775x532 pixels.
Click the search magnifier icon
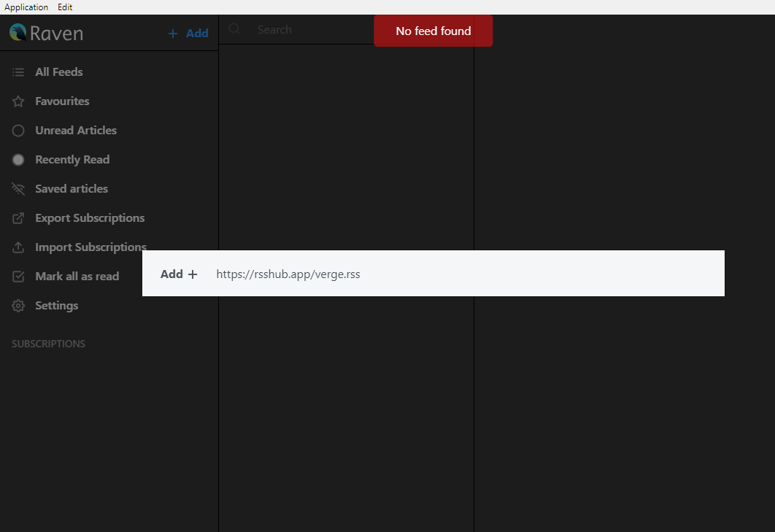pos(234,29)
